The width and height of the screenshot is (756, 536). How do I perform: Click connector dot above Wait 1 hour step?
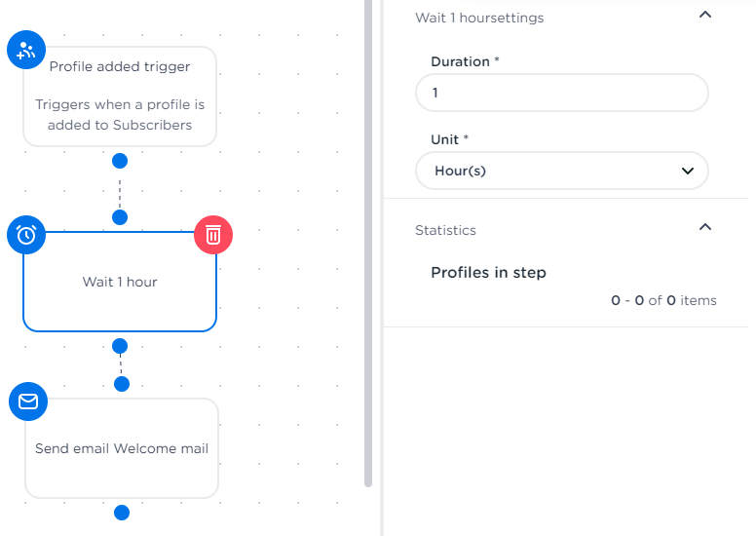(120, 217)
